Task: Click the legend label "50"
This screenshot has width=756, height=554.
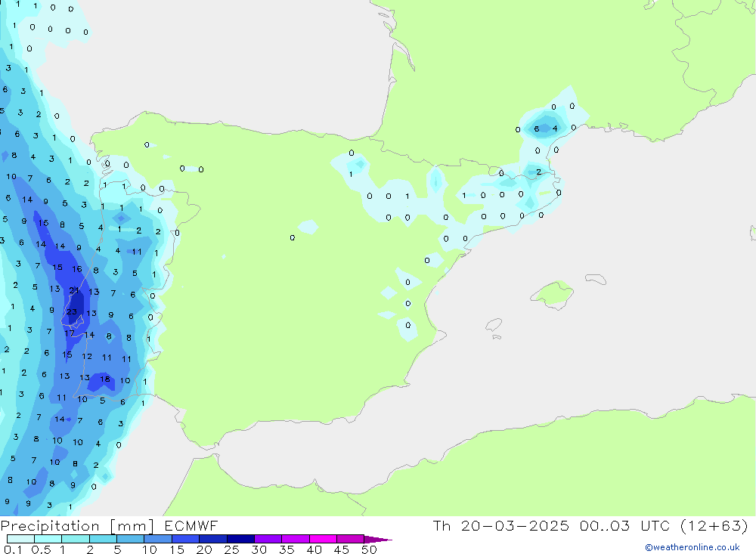Action: click(x=369, y=549)
